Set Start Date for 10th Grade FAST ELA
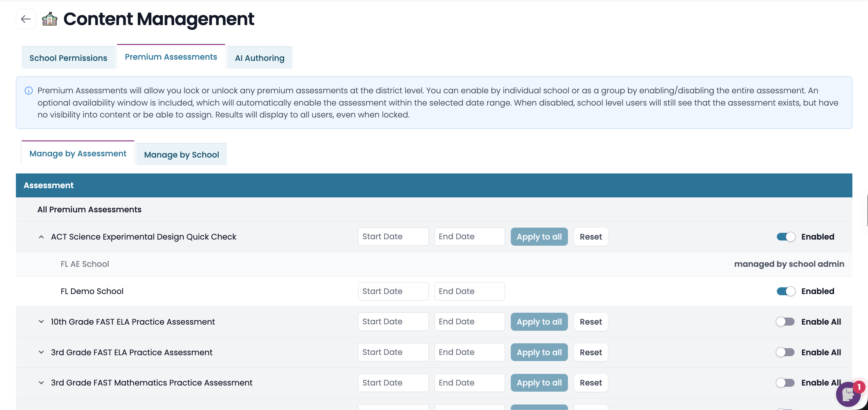This screenshot has height=410, width=868. [x=393, y=322]
